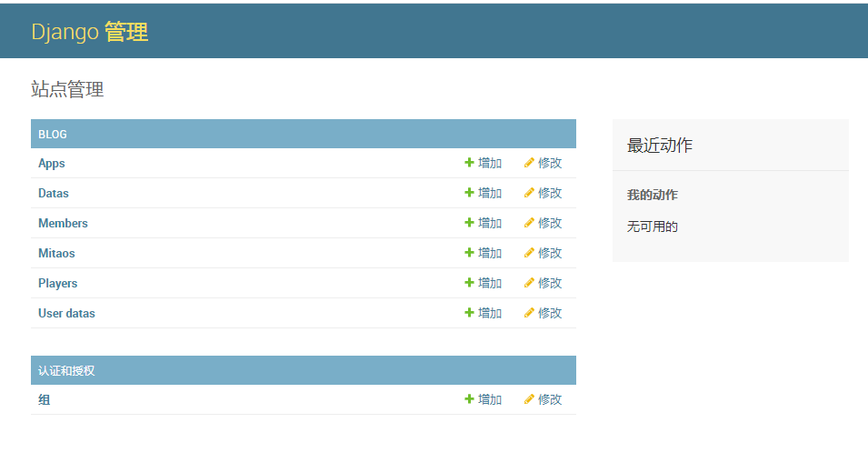Click 修改 text link for Players
Image resolution: width=868 pixels, height=473 pixels.
point(550,283)
